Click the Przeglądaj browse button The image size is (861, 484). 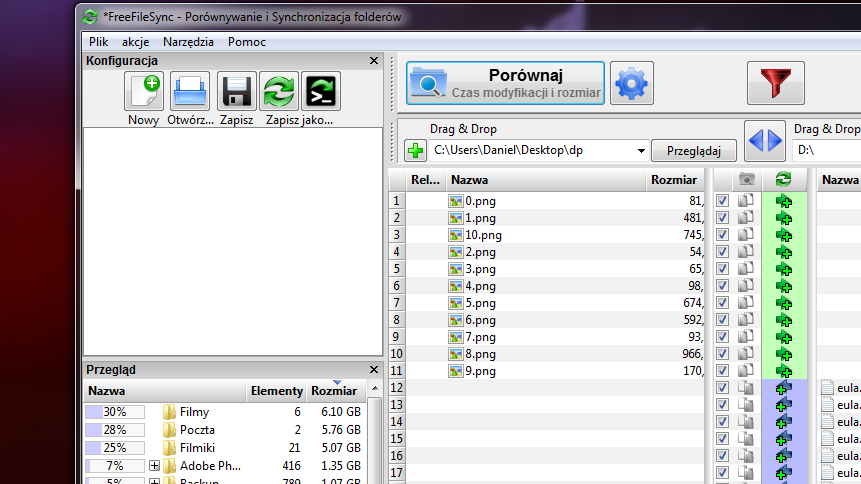[x=694, y=151]
